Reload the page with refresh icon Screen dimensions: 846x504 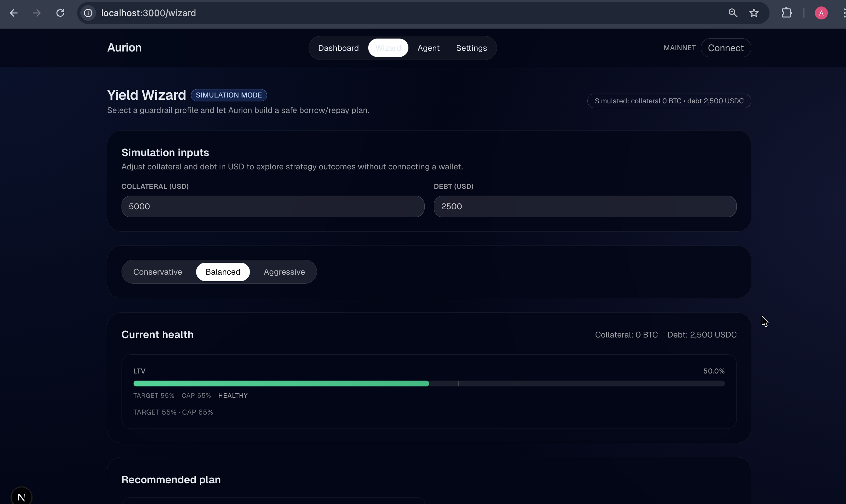(x=60, y=13)
